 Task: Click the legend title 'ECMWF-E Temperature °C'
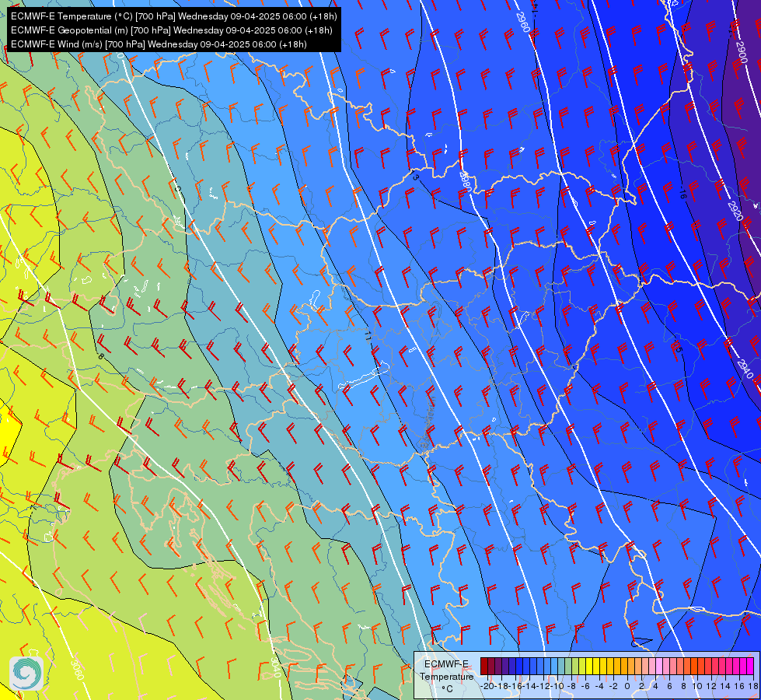(446, 676)
